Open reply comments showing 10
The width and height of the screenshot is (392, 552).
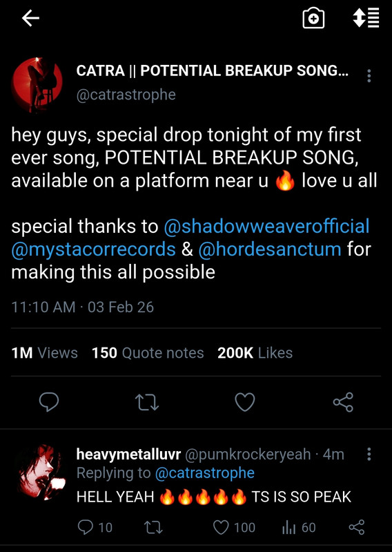[x=95, y=527]
